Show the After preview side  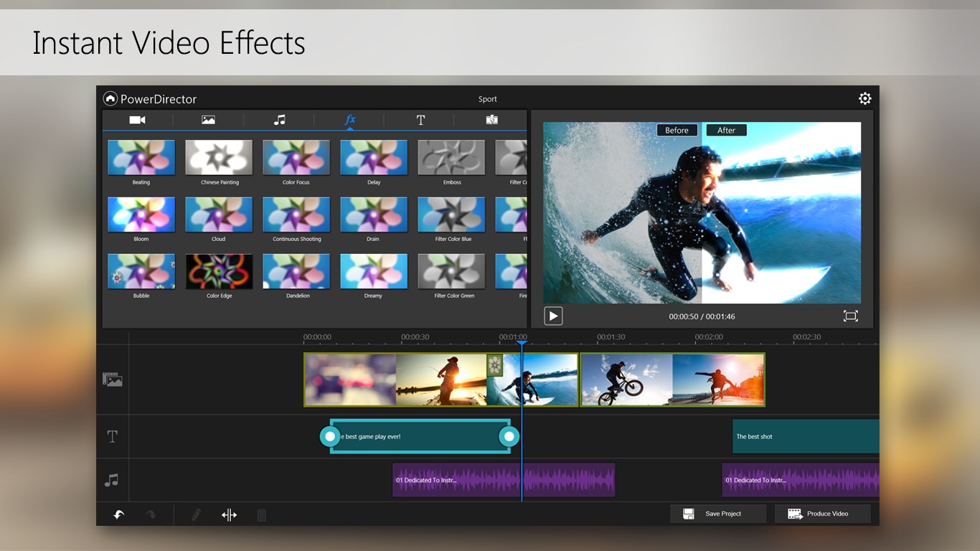pyautogui.click(x=726, y=130)
